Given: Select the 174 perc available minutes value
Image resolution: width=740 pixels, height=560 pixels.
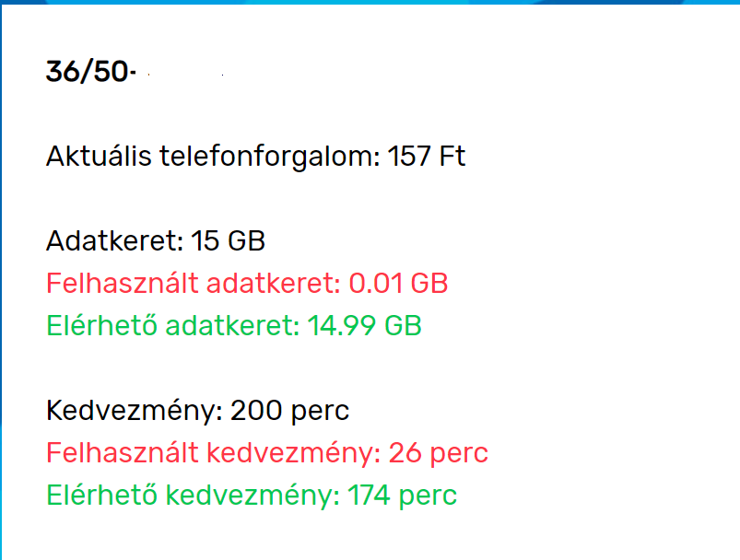Looking at the screenshot, I should (x=402, y=496).
